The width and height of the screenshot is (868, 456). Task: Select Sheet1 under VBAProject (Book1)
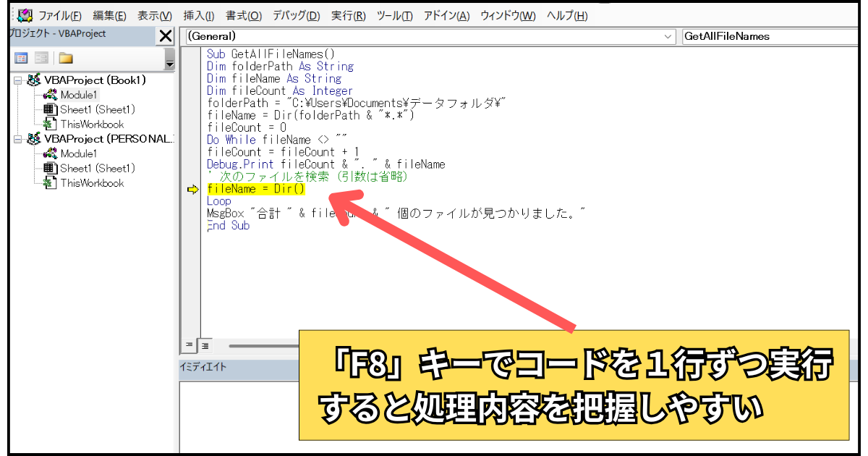pos(97,109)
